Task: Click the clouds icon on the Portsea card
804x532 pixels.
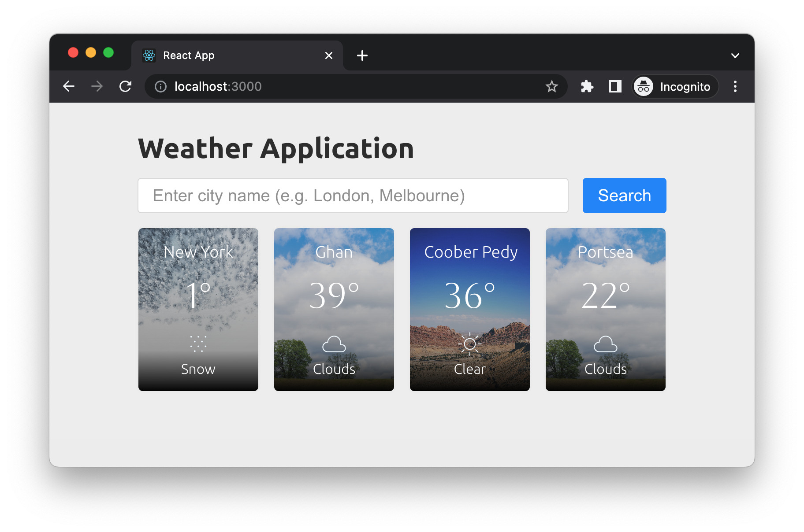Action: tap(605, 344)
